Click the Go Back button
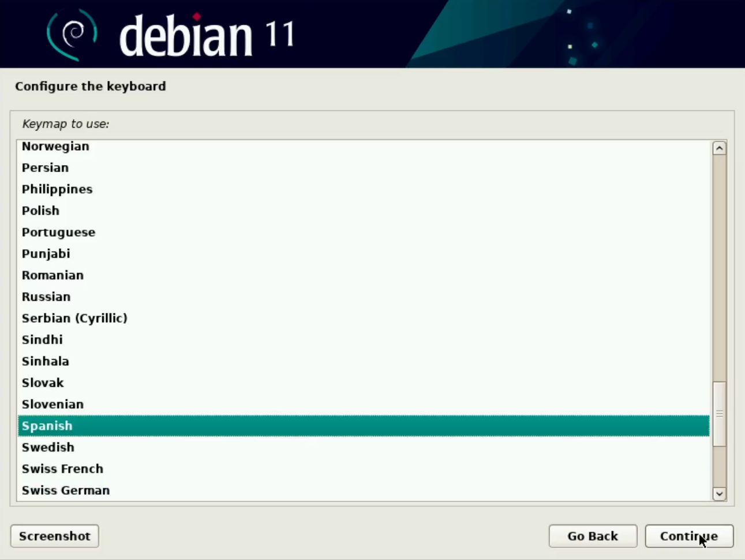Viewport: 745px width, 560px height. (x=593, y=536)
